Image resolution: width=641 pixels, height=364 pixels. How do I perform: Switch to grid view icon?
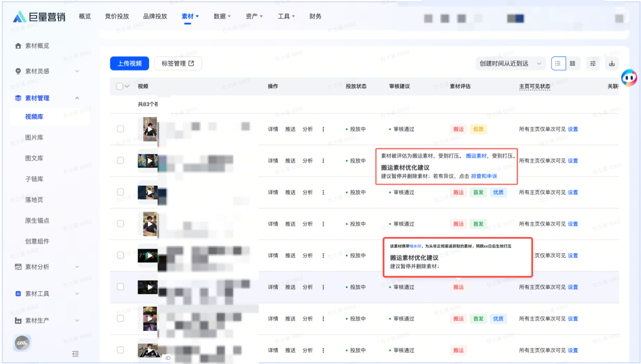point(573,63)
